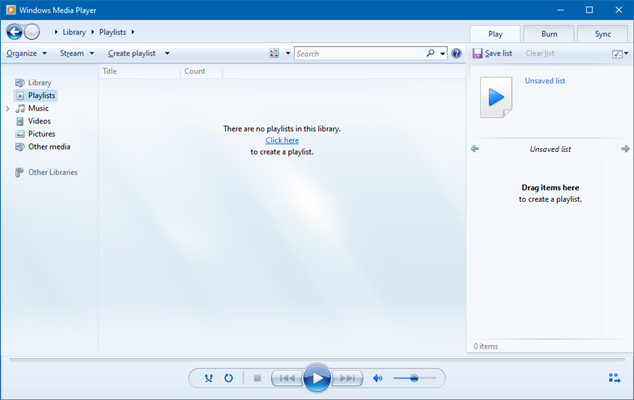Click the Library icon in navigation tree

(20, 83)
